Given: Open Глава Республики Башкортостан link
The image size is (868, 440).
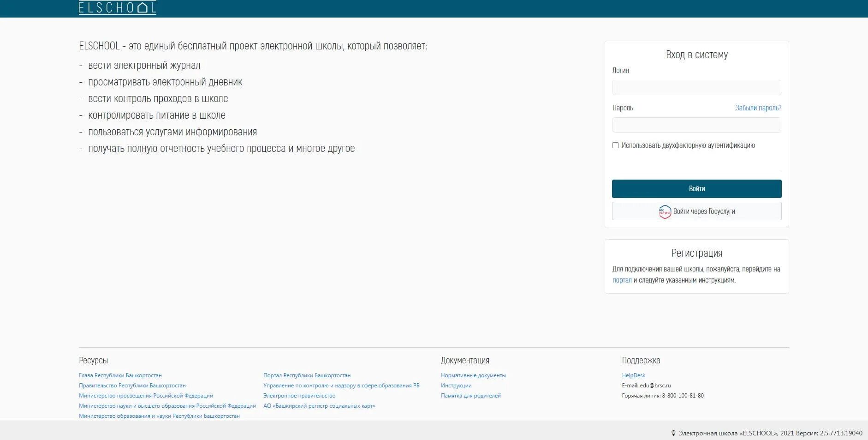Looking at the screenshot, I should click(x=120, y=375).
